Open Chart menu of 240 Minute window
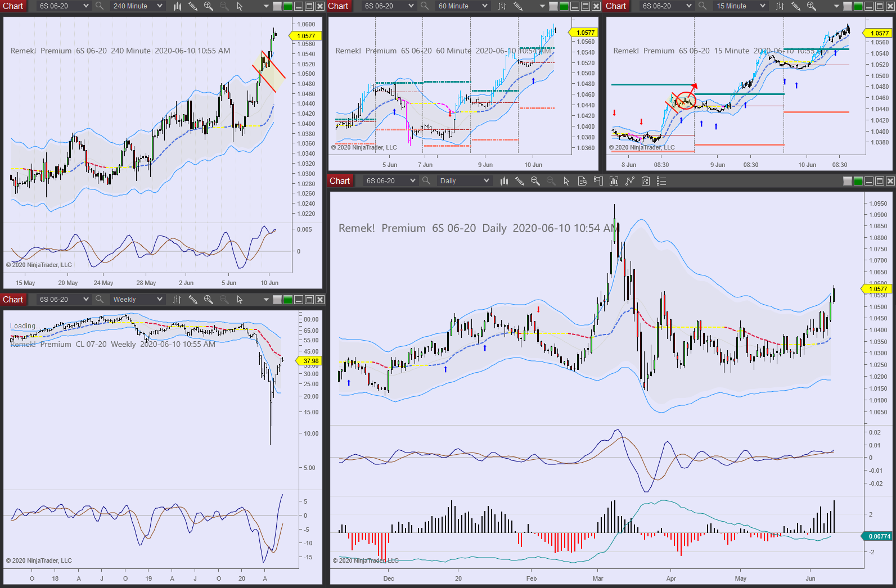The image size is (896, 588). point(13,6)
